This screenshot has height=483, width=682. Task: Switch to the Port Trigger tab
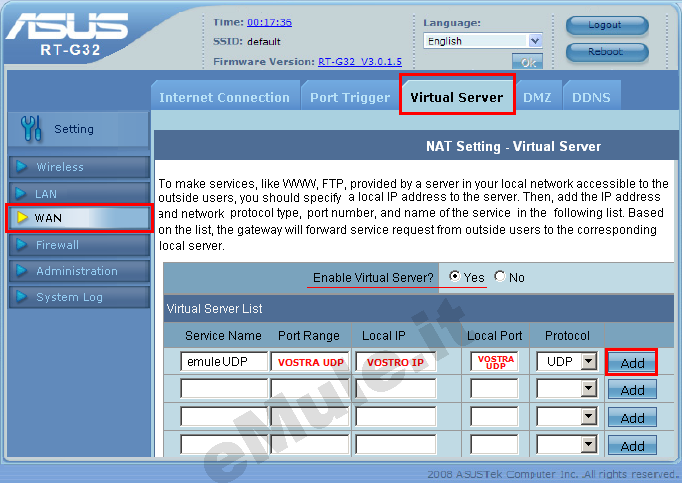[350, 97]
